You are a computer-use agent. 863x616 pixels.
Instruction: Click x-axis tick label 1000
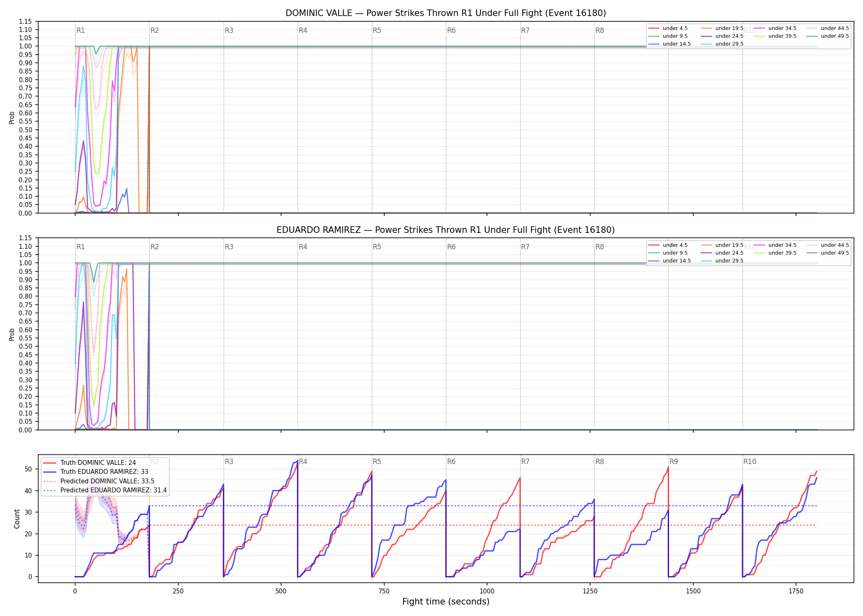(x=487, y=591)
